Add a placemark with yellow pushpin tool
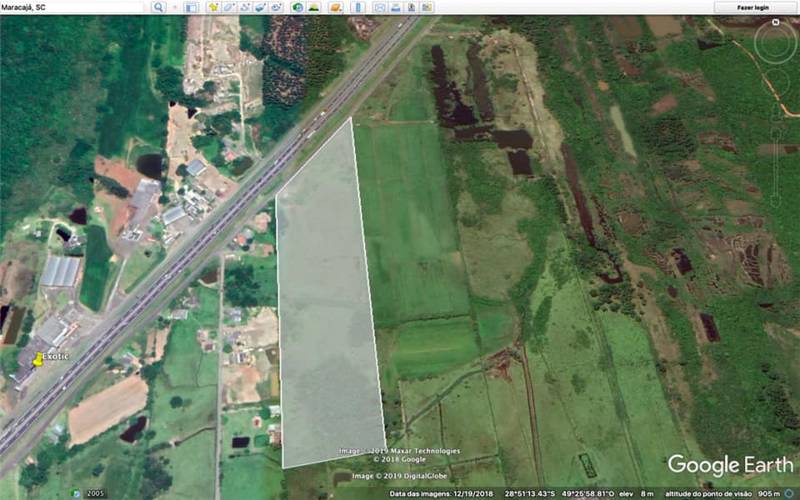800x500 pixels. point(213,7)
